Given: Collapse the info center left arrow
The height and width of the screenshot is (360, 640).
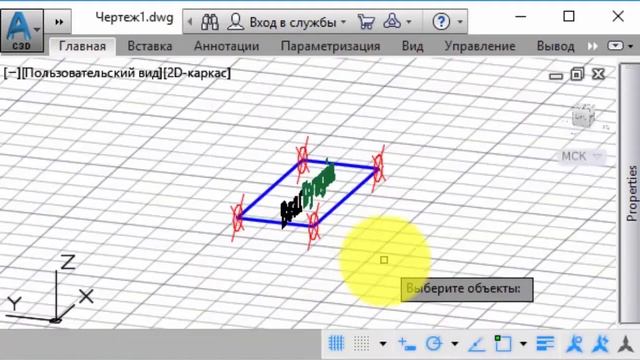Looking at the screenshot, I should 190,22.
